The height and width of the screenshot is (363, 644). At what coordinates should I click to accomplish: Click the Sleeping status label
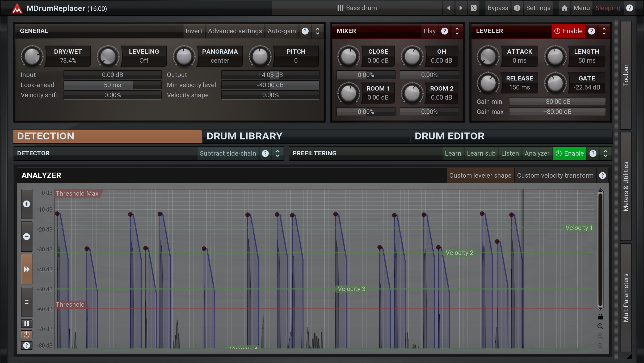tap(608, 8)
